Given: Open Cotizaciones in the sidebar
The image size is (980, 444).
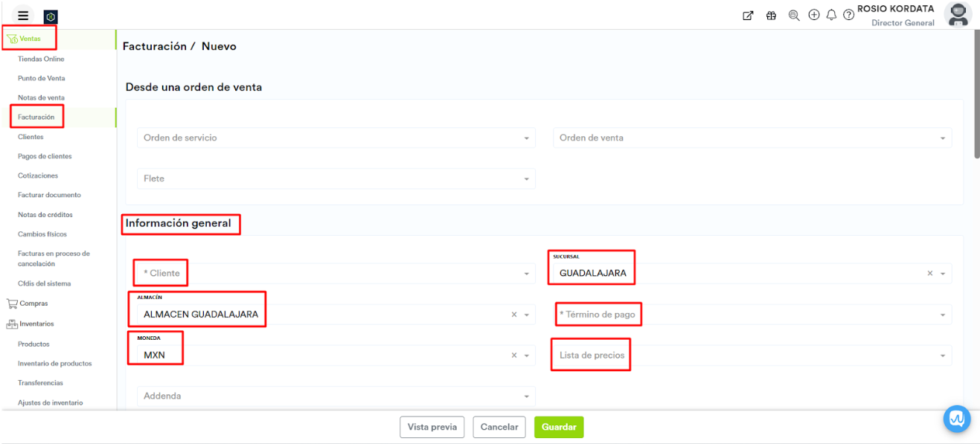Looking at the screenshot, I should click(x=38, y=176).
